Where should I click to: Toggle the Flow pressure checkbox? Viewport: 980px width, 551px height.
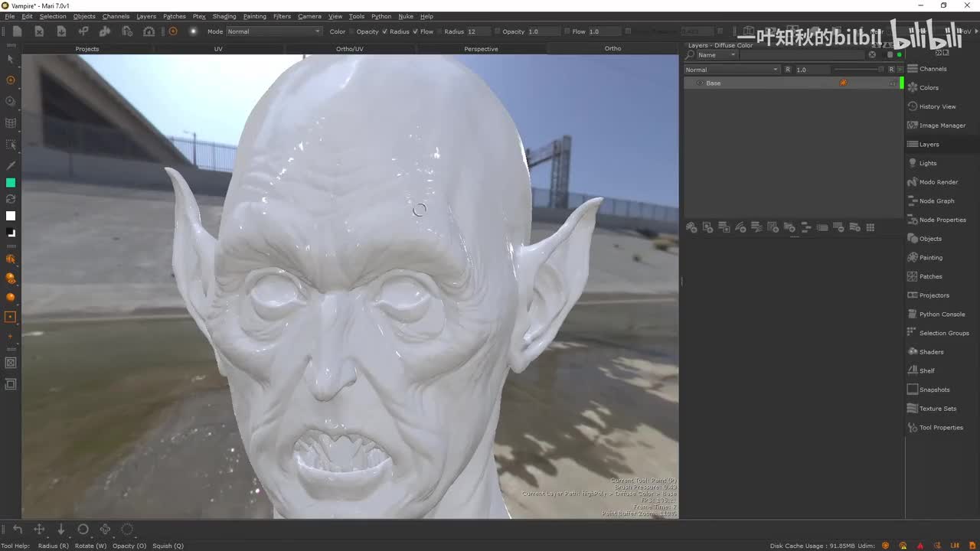tap(415, 31)
